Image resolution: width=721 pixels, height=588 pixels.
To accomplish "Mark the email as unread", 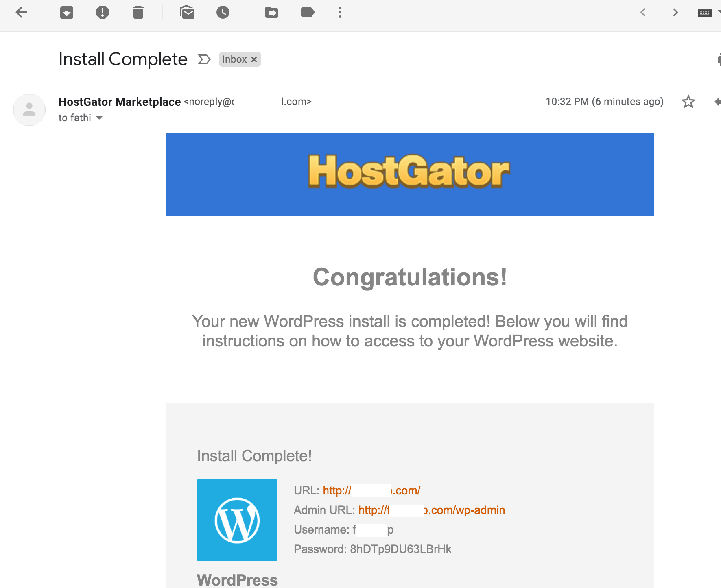I will 187,12.
